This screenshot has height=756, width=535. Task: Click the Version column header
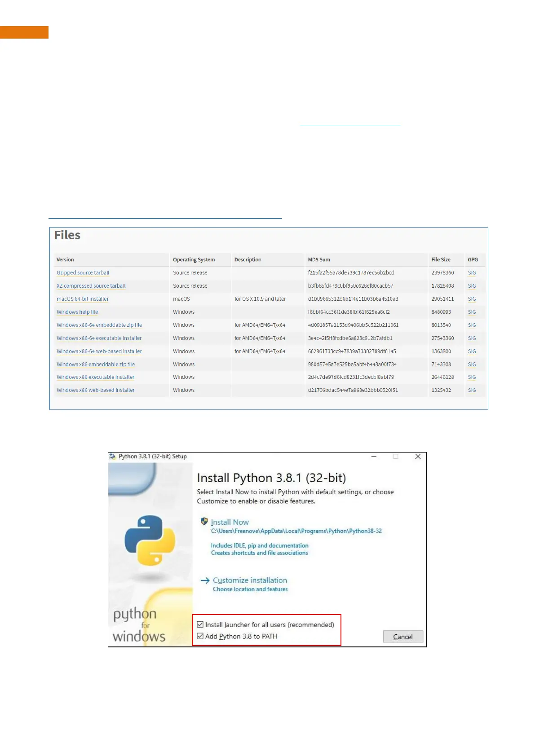[65, 259]
